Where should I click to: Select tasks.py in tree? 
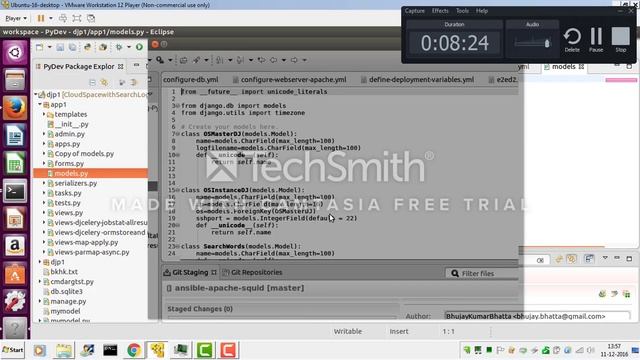pyautogui.click(x=68, y=193)
